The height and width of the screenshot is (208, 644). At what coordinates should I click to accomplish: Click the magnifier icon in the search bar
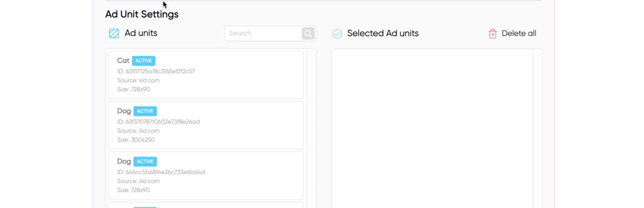[x=307, y=33]
